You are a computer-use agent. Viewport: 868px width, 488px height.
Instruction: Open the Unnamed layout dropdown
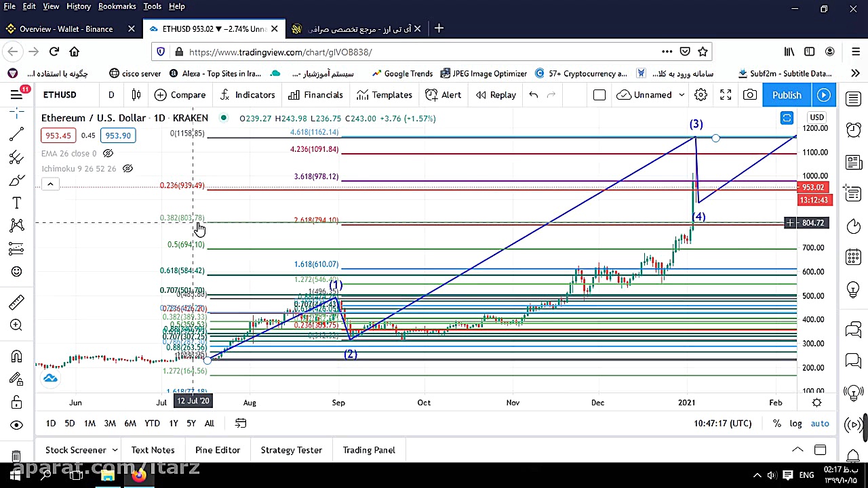click(682, 95)
